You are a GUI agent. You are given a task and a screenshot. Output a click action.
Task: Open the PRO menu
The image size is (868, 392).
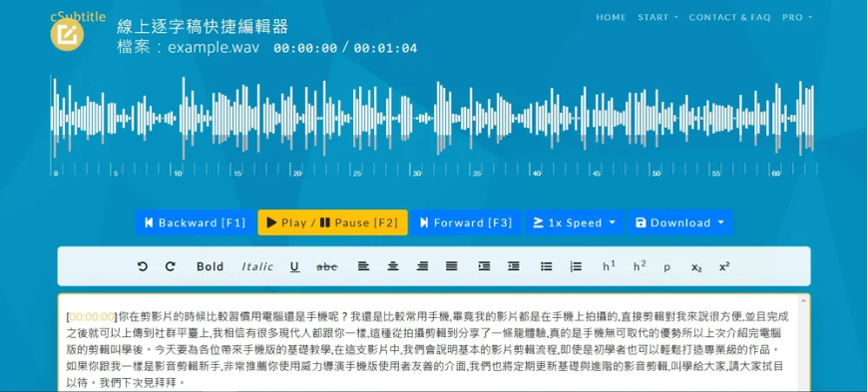click(797, 17)
